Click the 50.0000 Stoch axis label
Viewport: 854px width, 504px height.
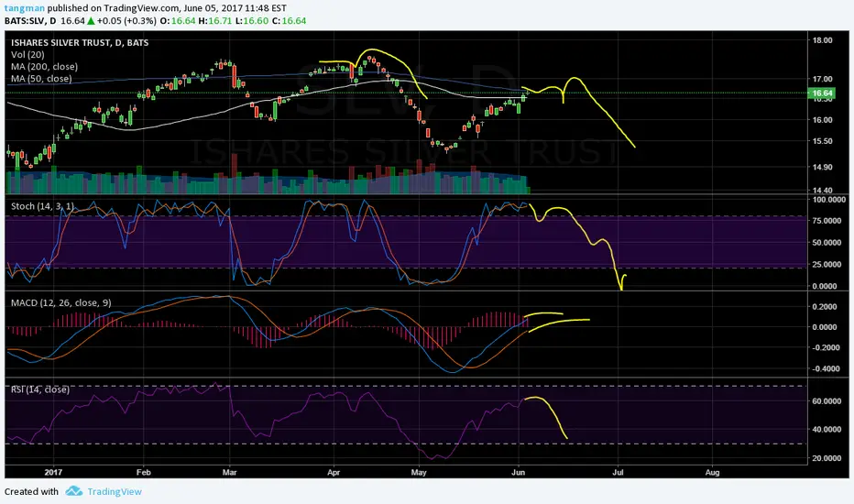(827, 243)
